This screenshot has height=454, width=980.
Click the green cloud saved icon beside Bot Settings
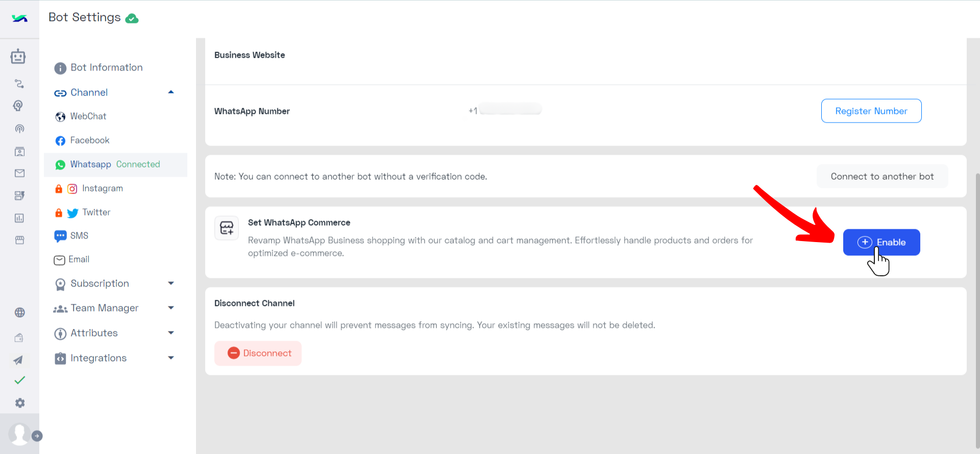pos(132,18)
